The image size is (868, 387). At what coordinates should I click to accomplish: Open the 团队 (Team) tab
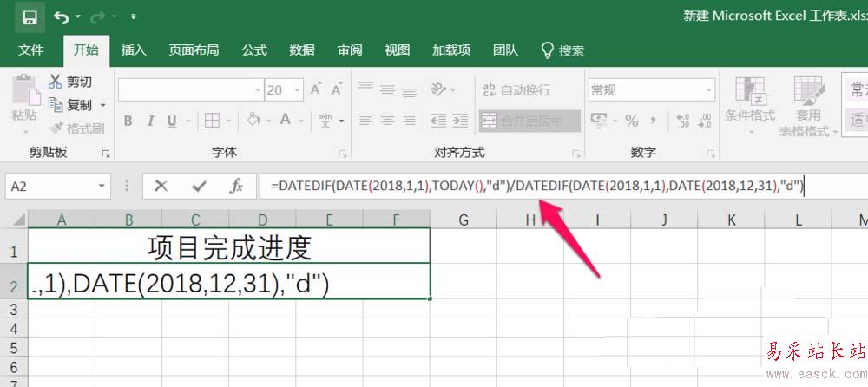point(505,50)
